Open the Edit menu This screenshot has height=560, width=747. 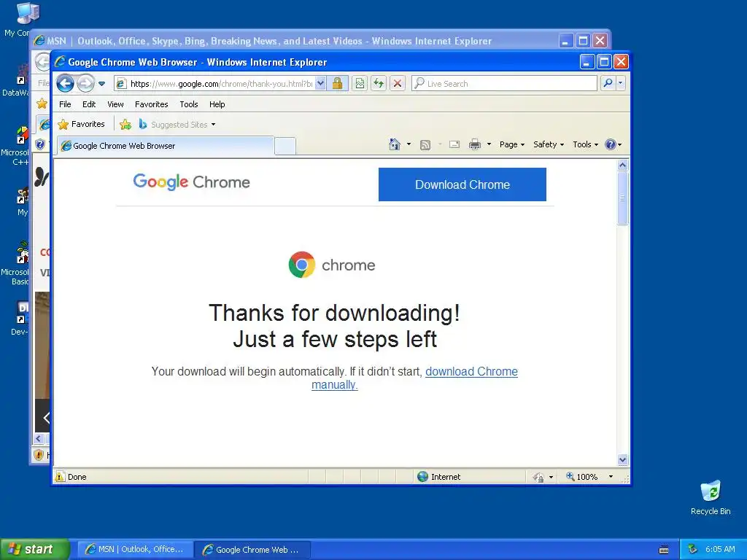[x=89, y=104]
